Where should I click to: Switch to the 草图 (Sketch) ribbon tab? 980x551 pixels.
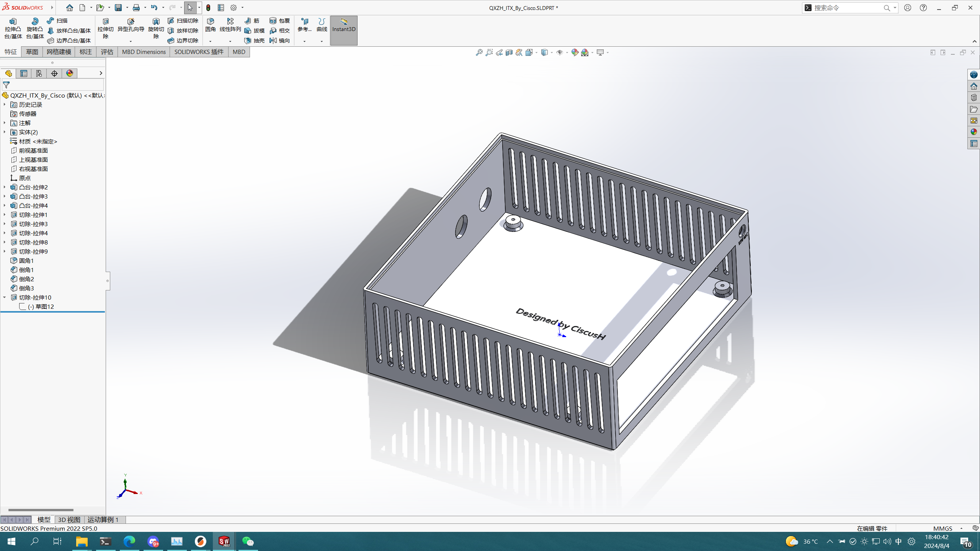32,52
